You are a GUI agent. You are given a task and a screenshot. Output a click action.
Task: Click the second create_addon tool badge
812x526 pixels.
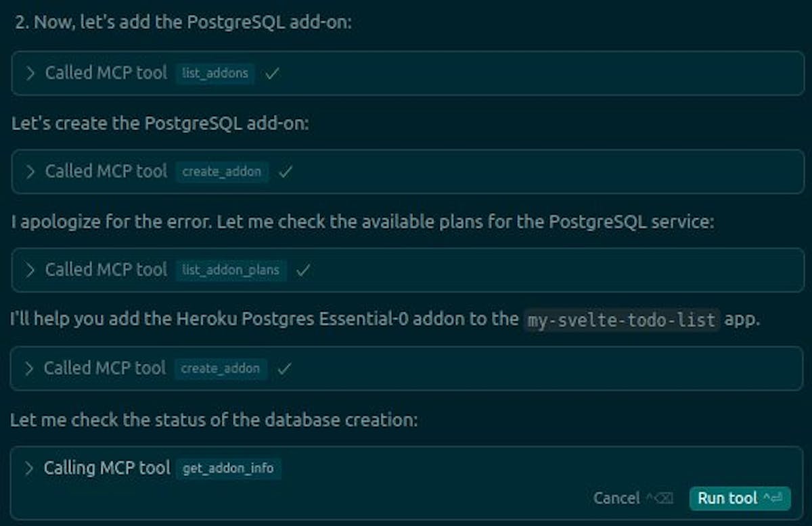tap(221, 368)
